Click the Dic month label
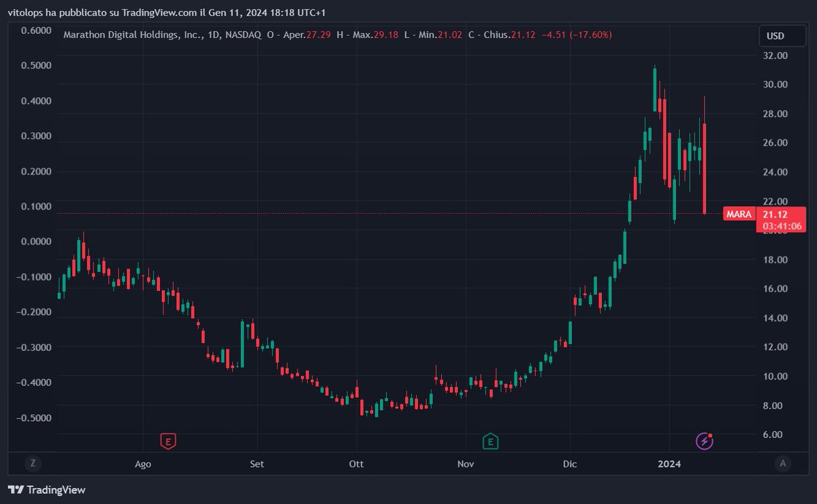Screen dimensions: 817x504 570,464
